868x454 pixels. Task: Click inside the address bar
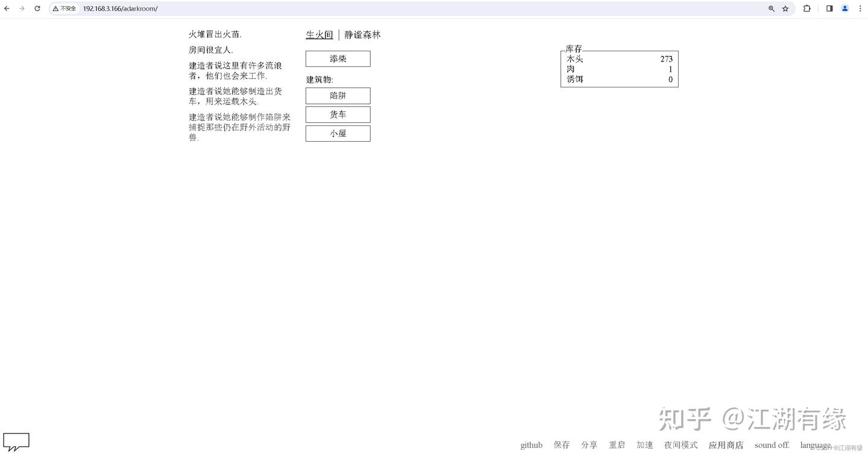[121, 8]
